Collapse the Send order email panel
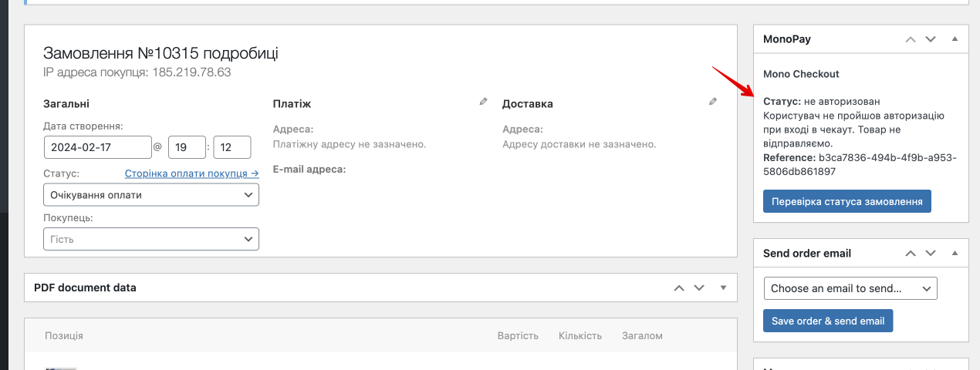The height and width of the screenshot is (370, 980). pos(955,253)
